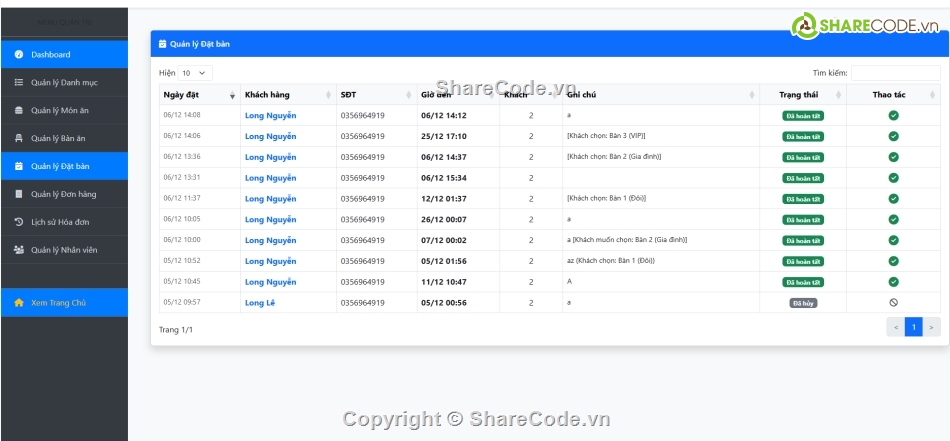Viewport: 950px width, 441px height.
Task: Sort the table by Ngày đặt column
Action: pos(200,94)
